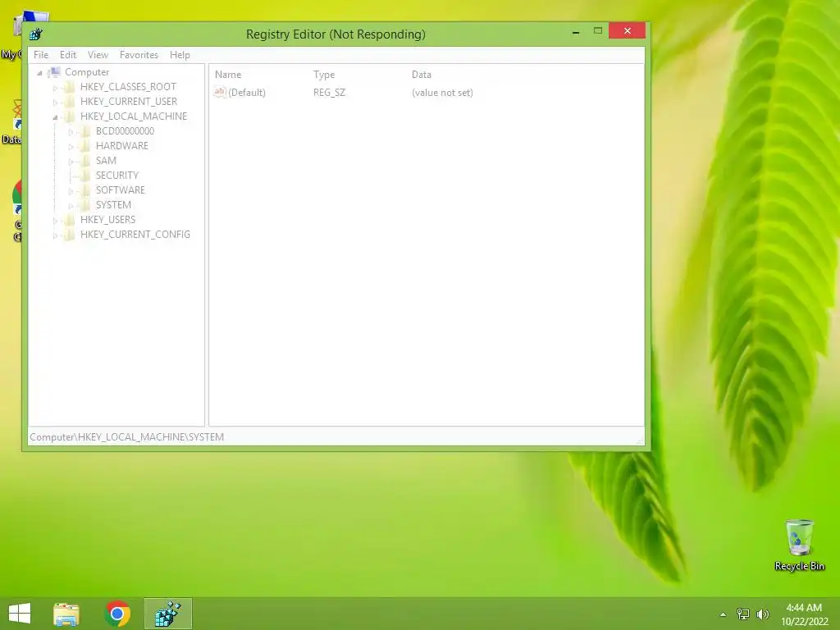Image resolution: width=840 pixels, height=630 pixels.
Task: Click the REG_SZ type cell
Action: click(x=330, y=93)
